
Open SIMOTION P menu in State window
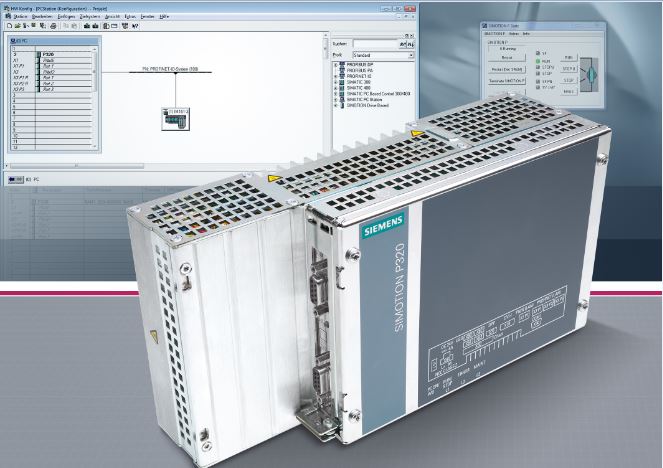(x=494, y=33)
